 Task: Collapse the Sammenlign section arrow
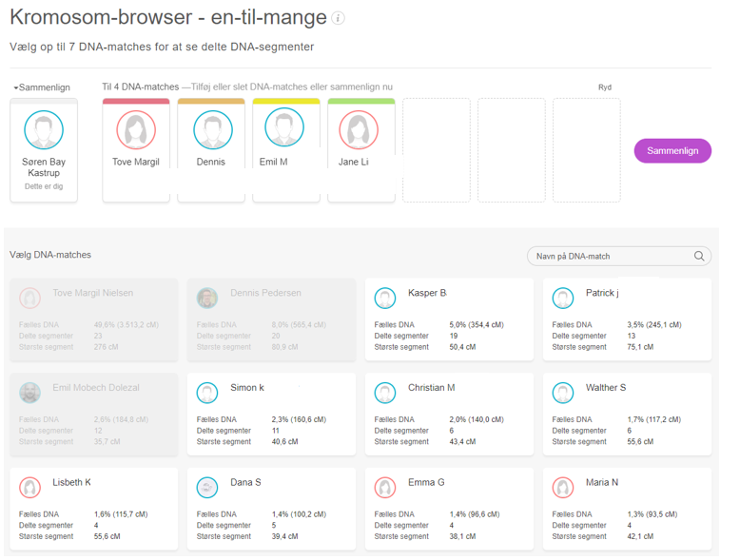click(x=16, y=88)
